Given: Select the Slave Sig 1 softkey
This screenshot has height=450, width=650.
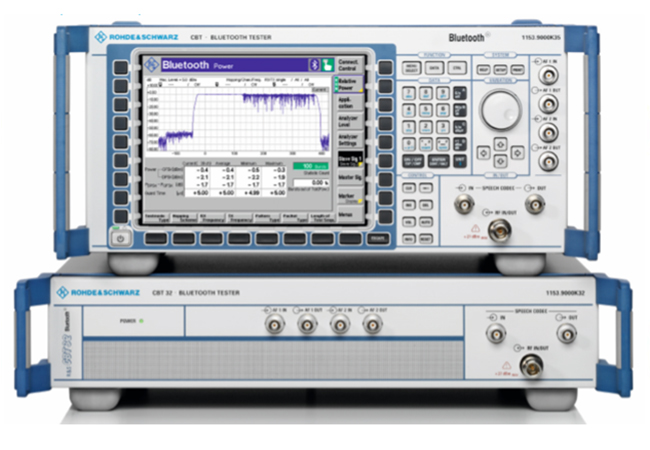Looking at the screenshot, I should pyautogui.click(x=350, y=159).
